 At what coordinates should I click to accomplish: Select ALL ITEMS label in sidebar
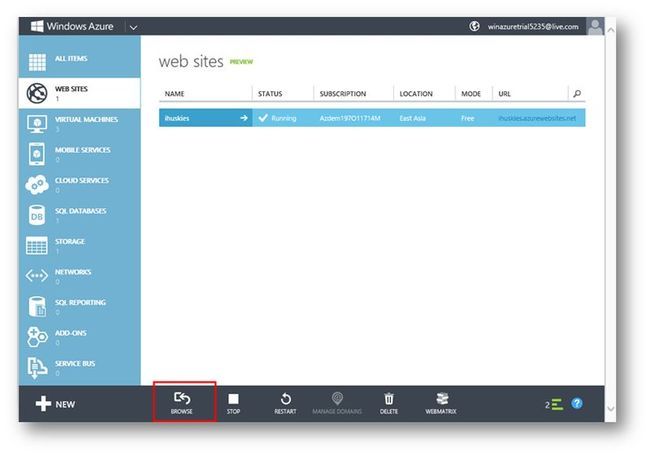click(x=71, y=58)
